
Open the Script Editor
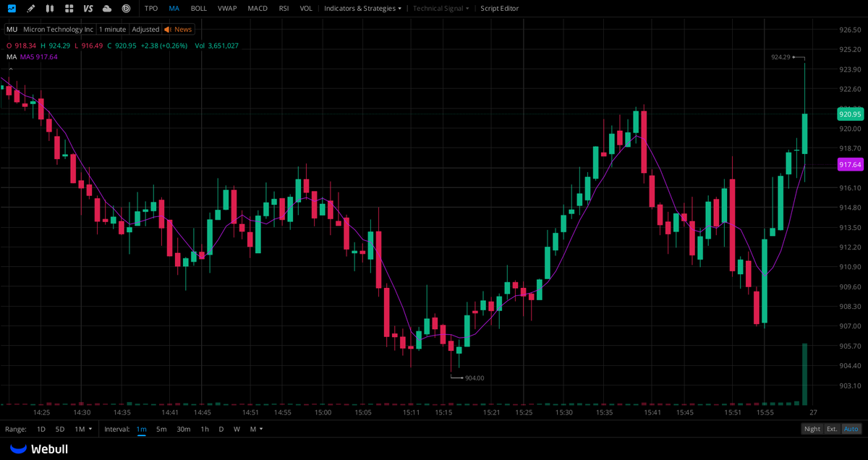point(500,8)
